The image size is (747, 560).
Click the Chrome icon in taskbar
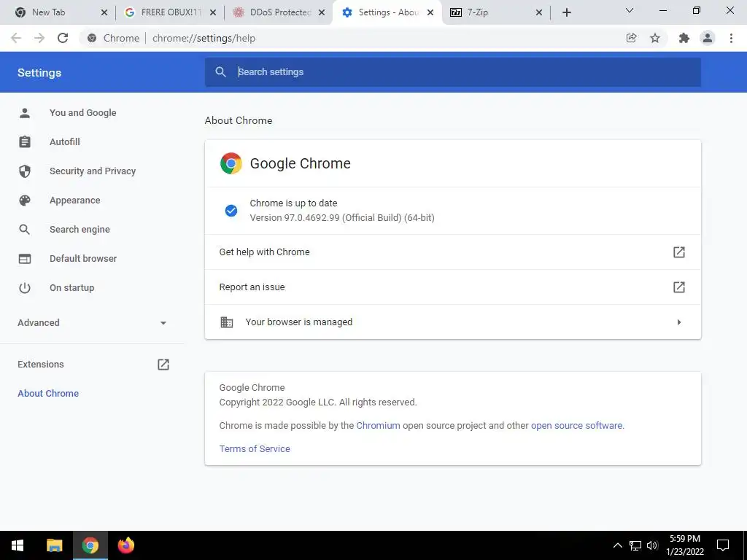[x=90, y=545]
